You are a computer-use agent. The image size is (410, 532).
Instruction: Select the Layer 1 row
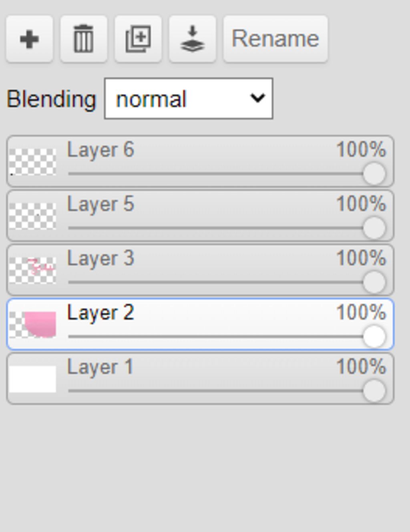[x=200, y=379]
